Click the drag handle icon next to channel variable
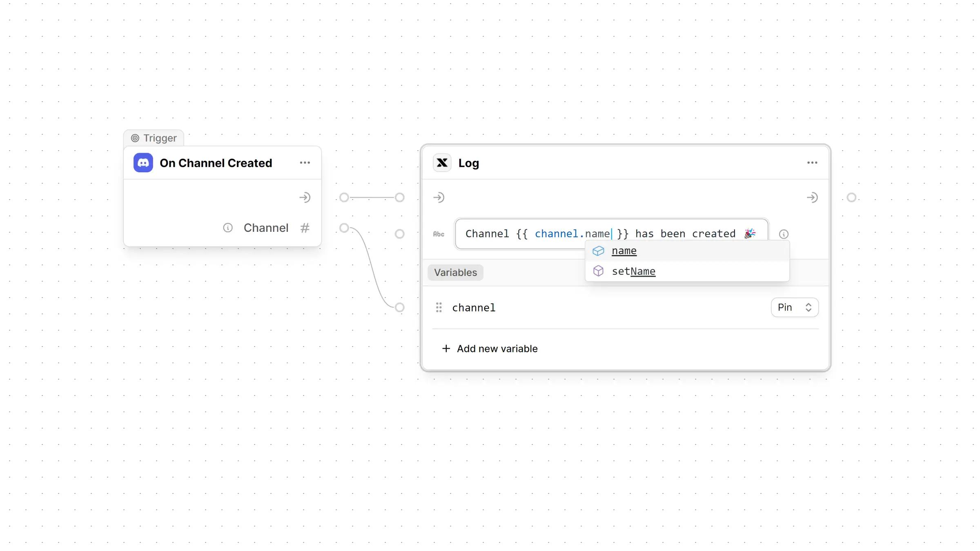This screenshot has height=551, width=980. (438, 307)
